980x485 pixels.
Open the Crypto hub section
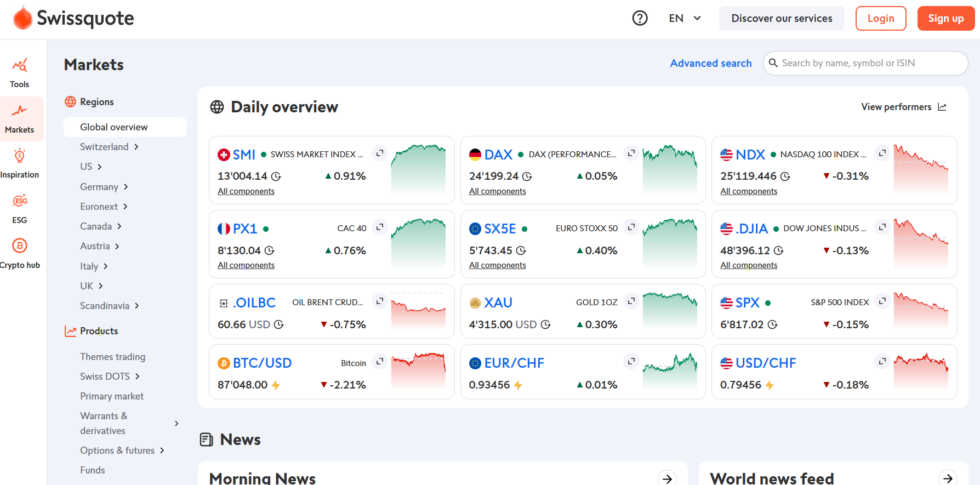(x=20, y=254)
